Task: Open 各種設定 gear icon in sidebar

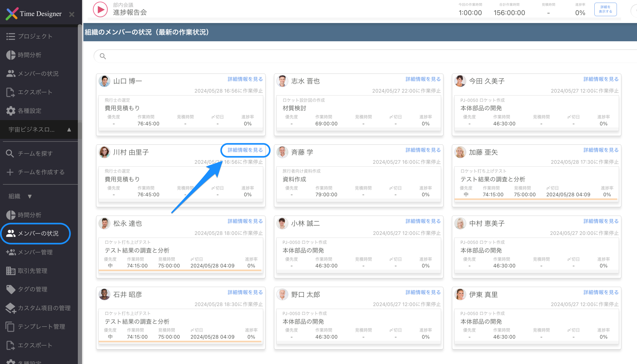Action: 11,111
